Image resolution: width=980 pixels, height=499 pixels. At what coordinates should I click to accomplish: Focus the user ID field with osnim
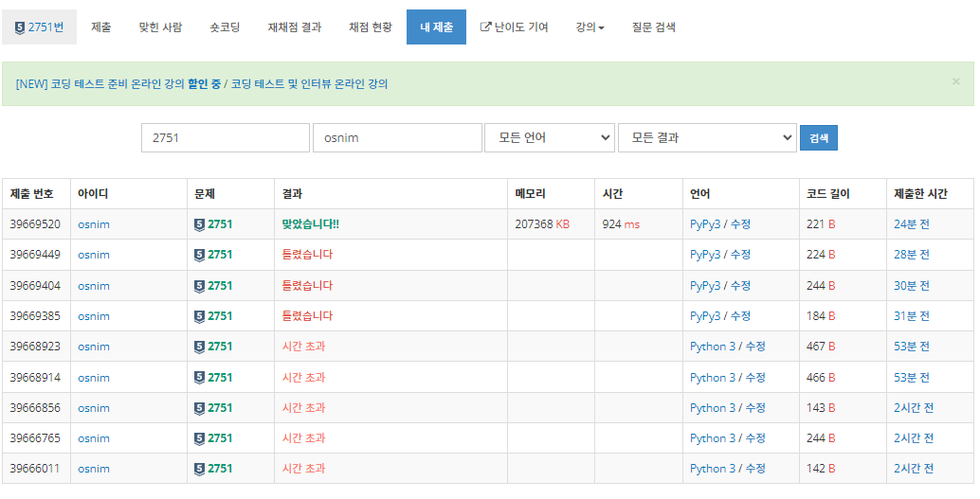tap(397, 137)
